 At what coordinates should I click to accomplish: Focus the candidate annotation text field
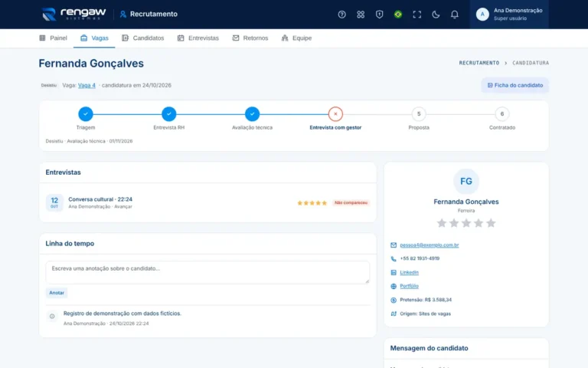click(207, 272)
